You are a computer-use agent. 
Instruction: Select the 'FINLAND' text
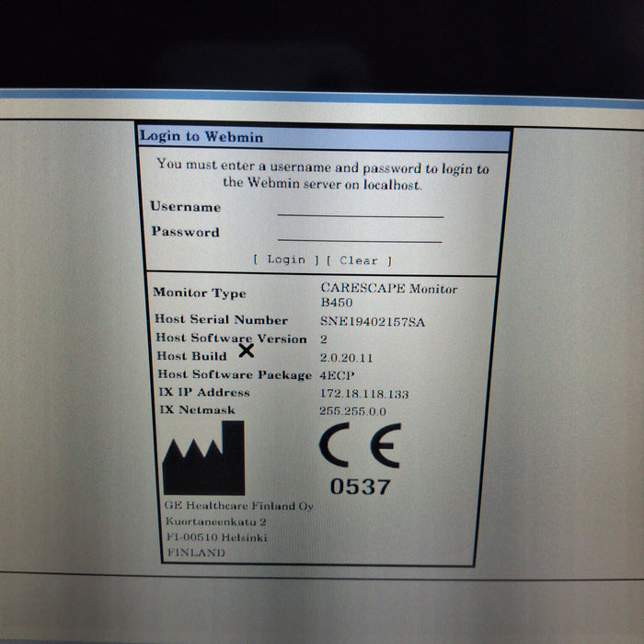196,552
